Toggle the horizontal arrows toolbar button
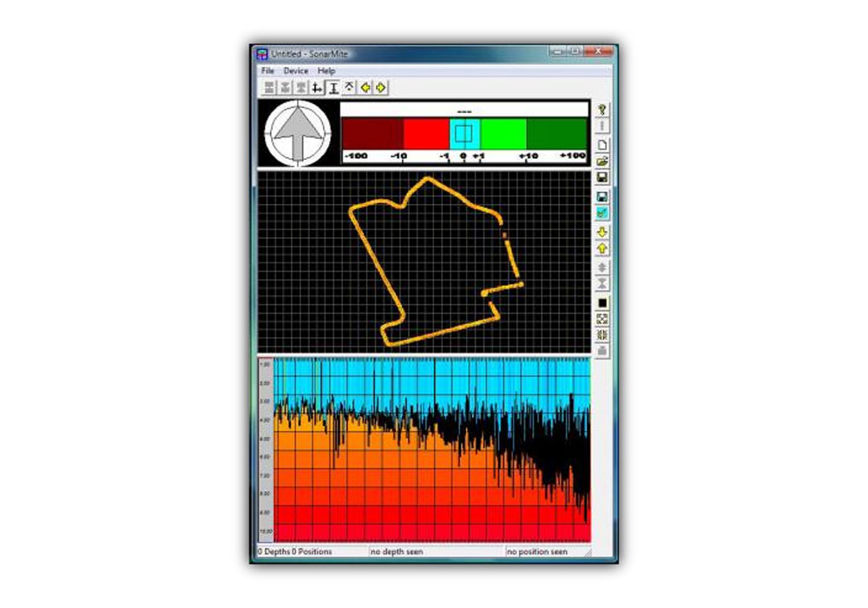The width and height of the screenshot is (868, 608). click(318, 88)
